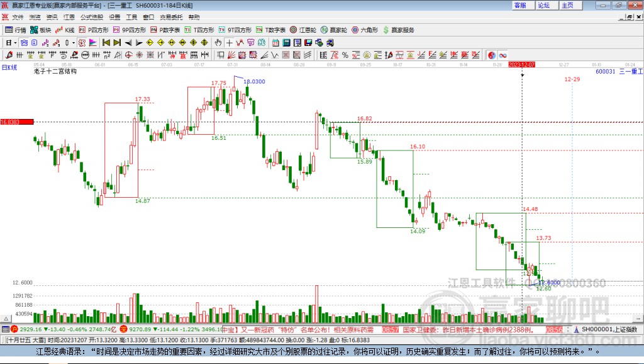Click the first yellow diamond arrow icon
This screenshot has height=364, width=644.
(x=150, y=43)
